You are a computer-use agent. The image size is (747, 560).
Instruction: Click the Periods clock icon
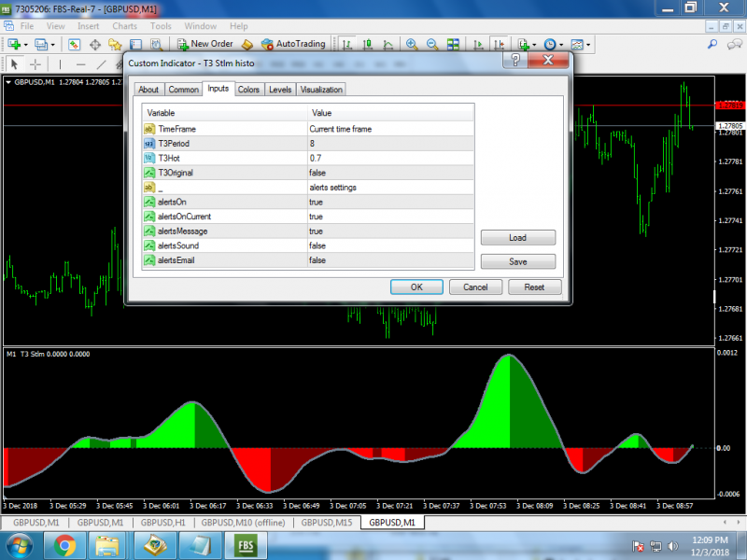tap(550, 45)
